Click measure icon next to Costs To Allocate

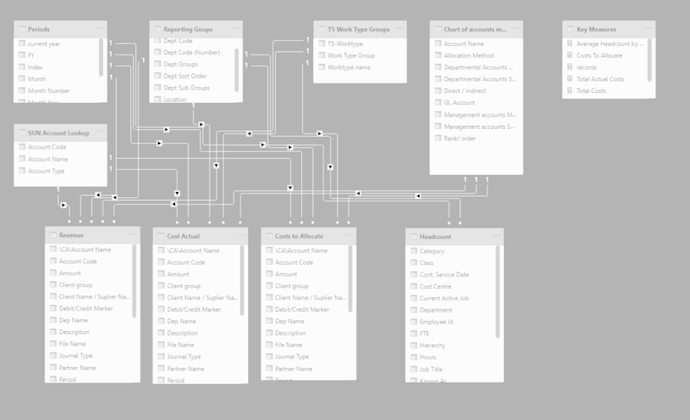[570, 55]
